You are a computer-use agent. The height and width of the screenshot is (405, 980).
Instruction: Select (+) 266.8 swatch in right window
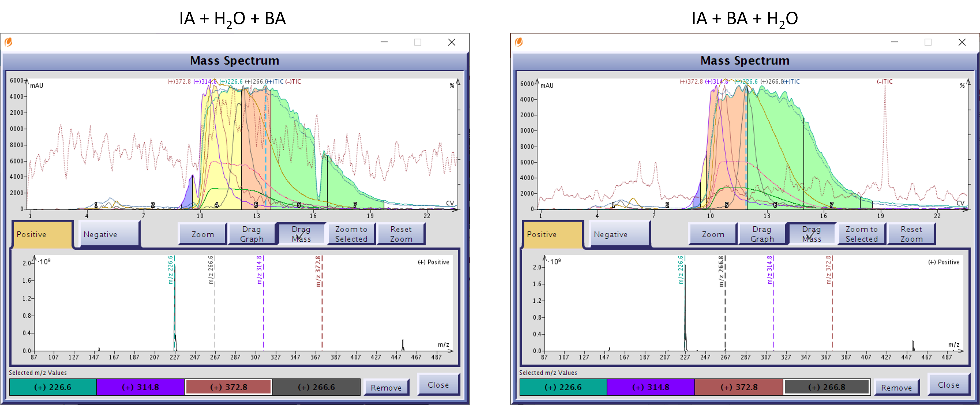coord(827,387)
